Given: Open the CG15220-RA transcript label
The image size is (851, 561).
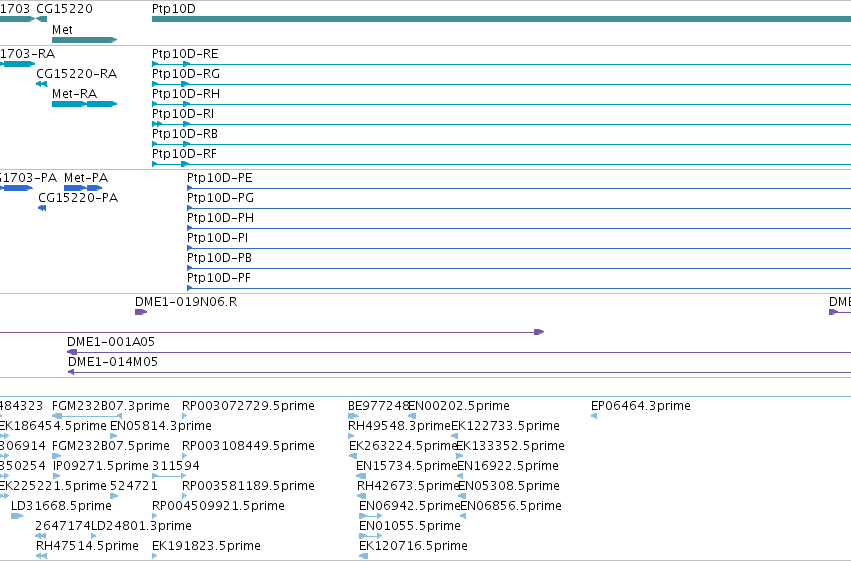Looking at the screenshot, I should click(x=77, y=74).
